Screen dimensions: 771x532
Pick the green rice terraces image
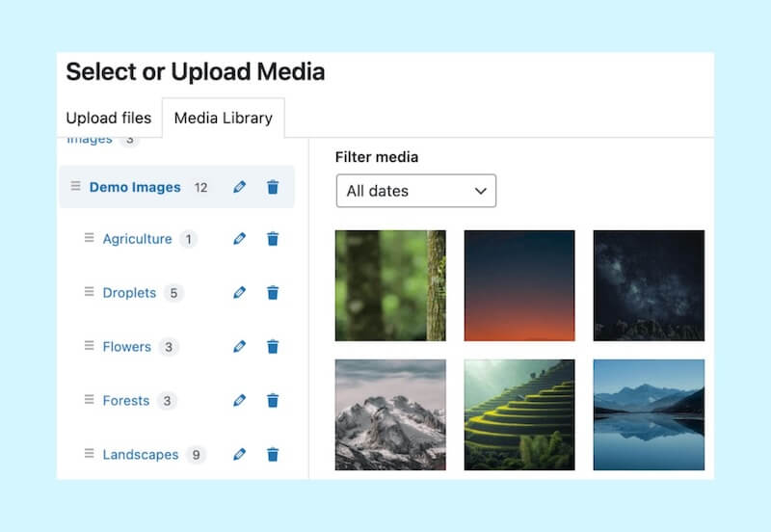[x=519, y=414]
